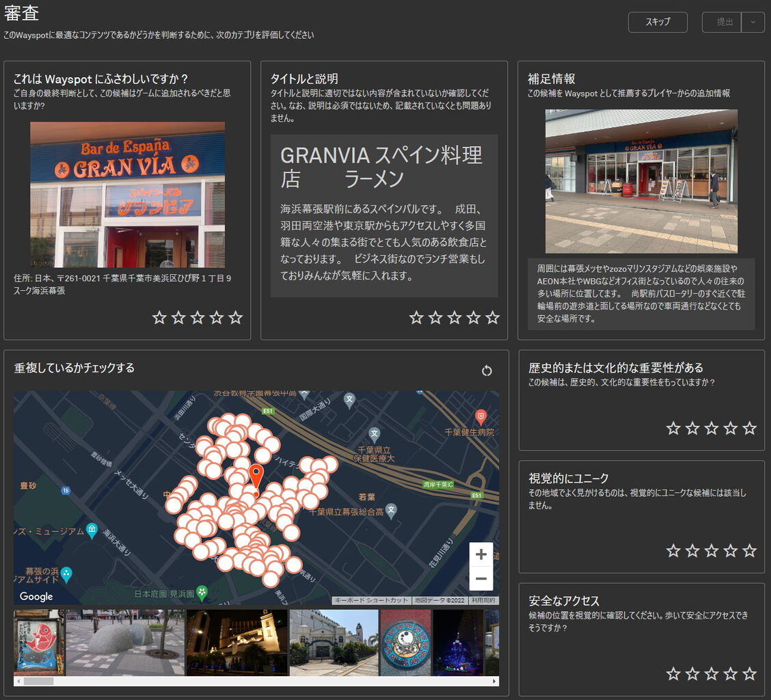The width and height of the screenshot is (771, 700).
Task: Select the night-lit building thumbnail
Action: click(237, 643)
